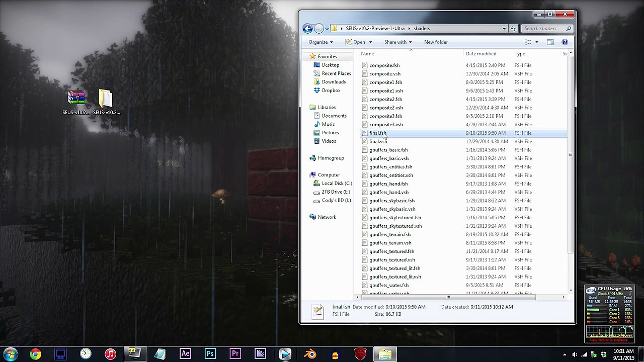644x362 pixels.
Task: Open the taskbar clock and date
Action: (x=623, y=354)
